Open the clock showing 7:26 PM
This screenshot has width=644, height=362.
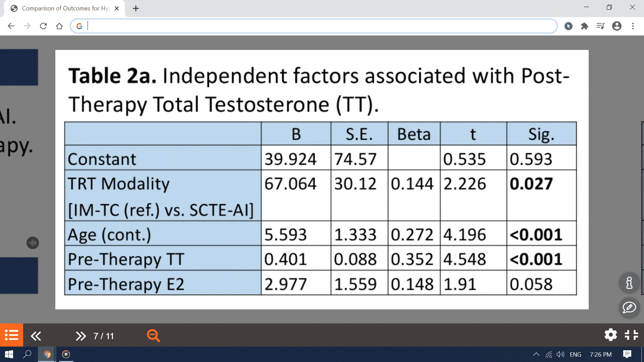[x=601, y=354]
